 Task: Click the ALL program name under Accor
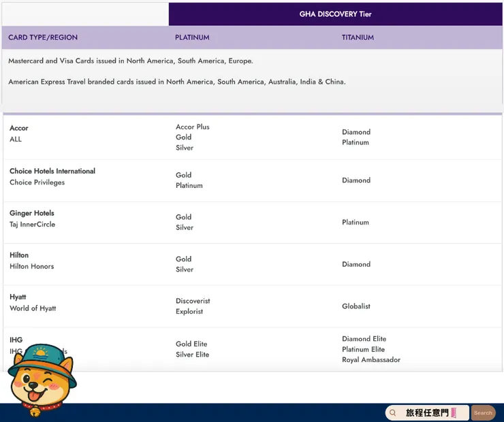16,139
